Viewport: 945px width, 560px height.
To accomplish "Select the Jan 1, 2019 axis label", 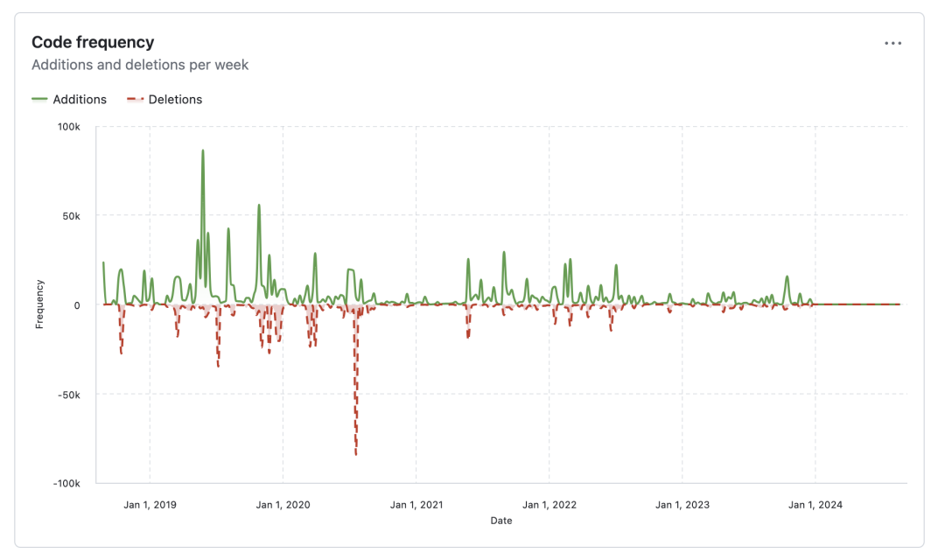I will [x=150, y=505].
